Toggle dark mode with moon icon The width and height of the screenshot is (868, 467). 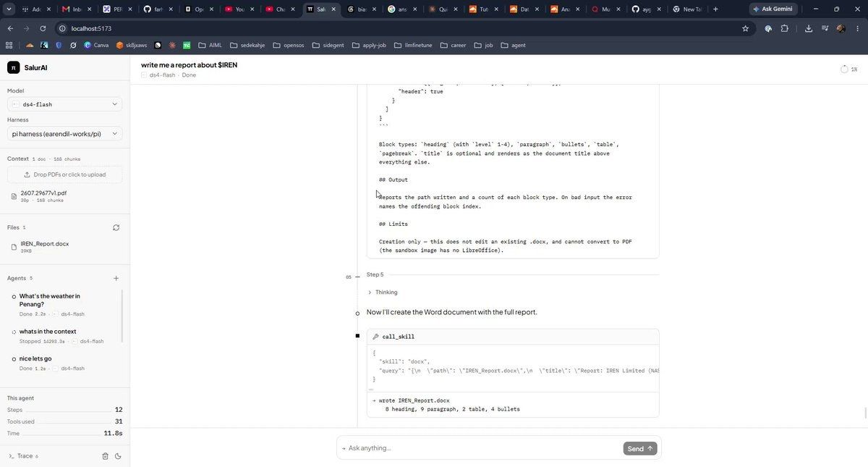(118, 456)
